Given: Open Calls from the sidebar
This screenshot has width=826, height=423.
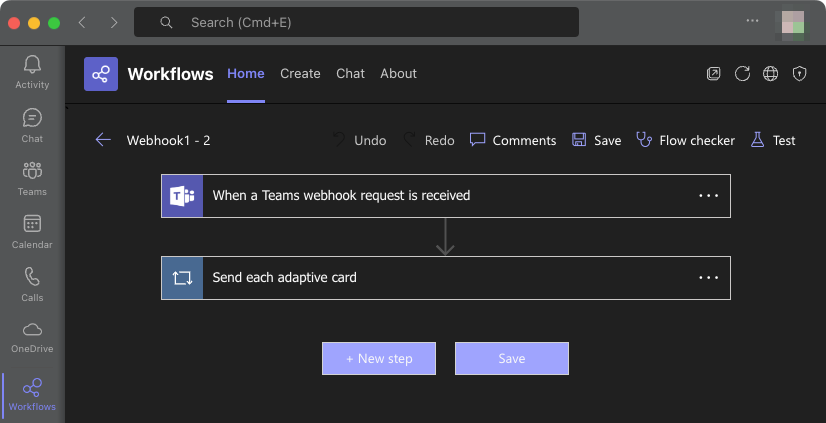Looking at the screenshot, I should point(32,284).
